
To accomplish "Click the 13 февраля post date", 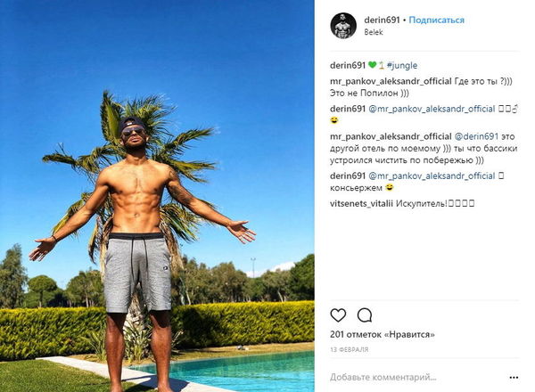I will (x=349, y=349).
